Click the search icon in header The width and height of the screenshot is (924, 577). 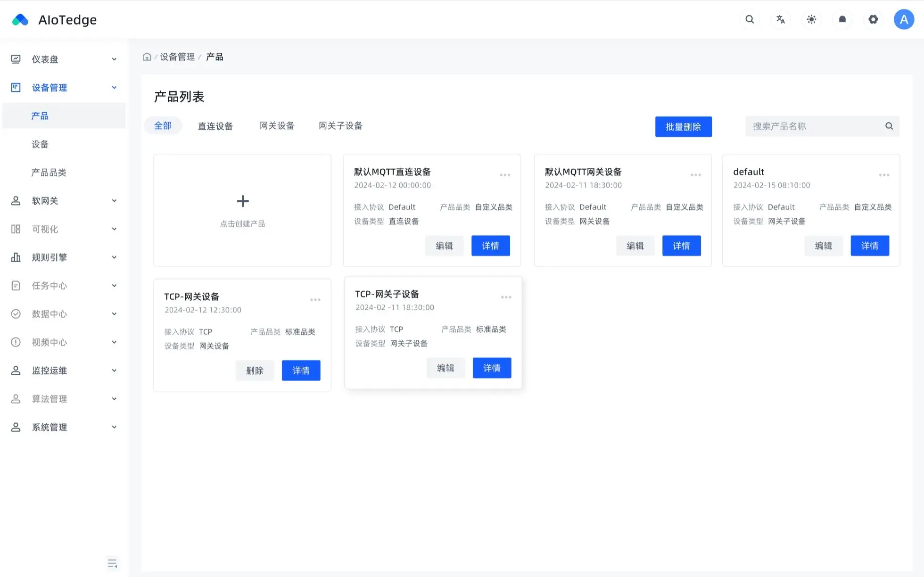click(x=750, y=19)
